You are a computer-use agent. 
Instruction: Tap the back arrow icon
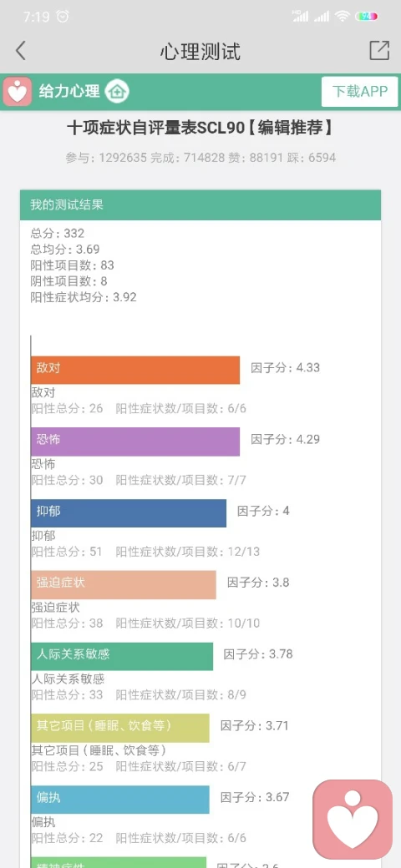(x=21, y=51)
